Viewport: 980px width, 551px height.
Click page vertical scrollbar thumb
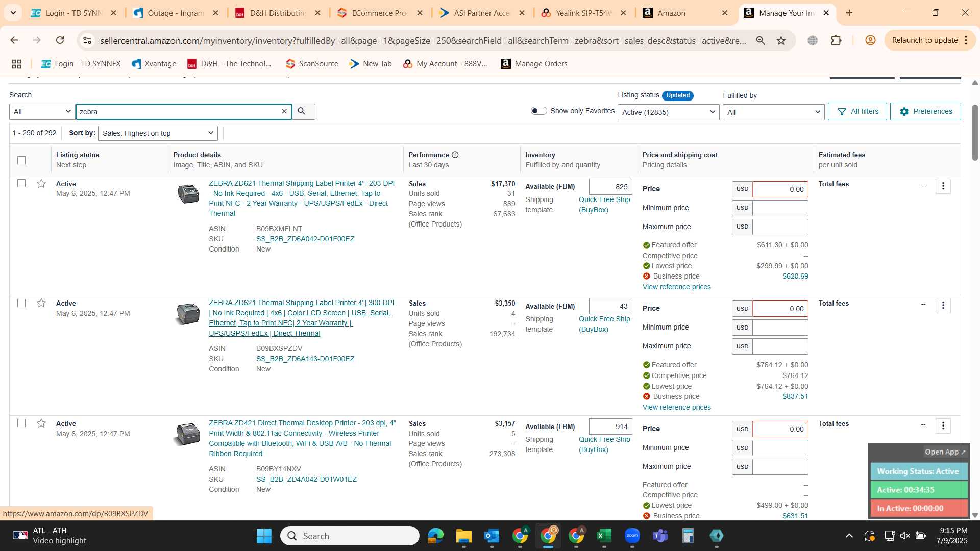click(975, 133)
